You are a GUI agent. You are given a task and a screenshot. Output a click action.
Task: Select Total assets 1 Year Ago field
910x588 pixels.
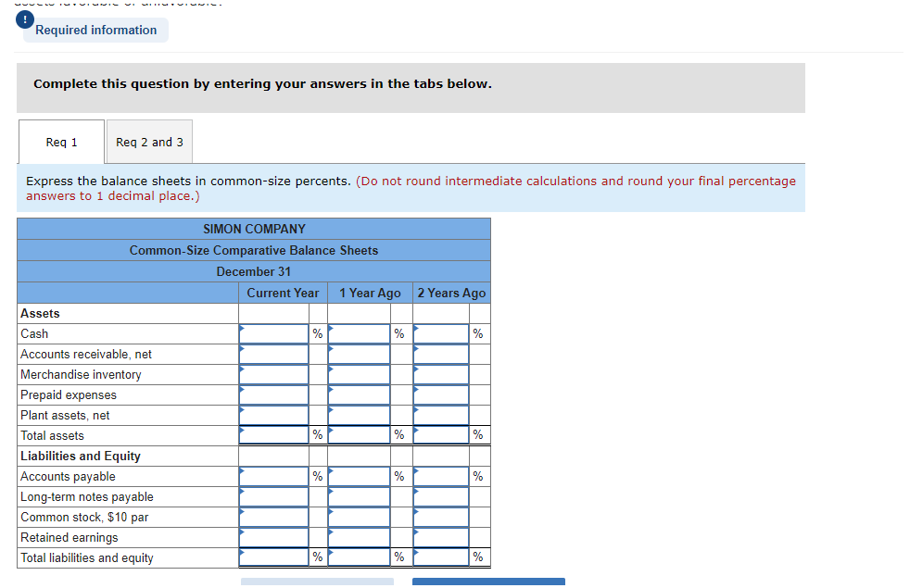360,435
